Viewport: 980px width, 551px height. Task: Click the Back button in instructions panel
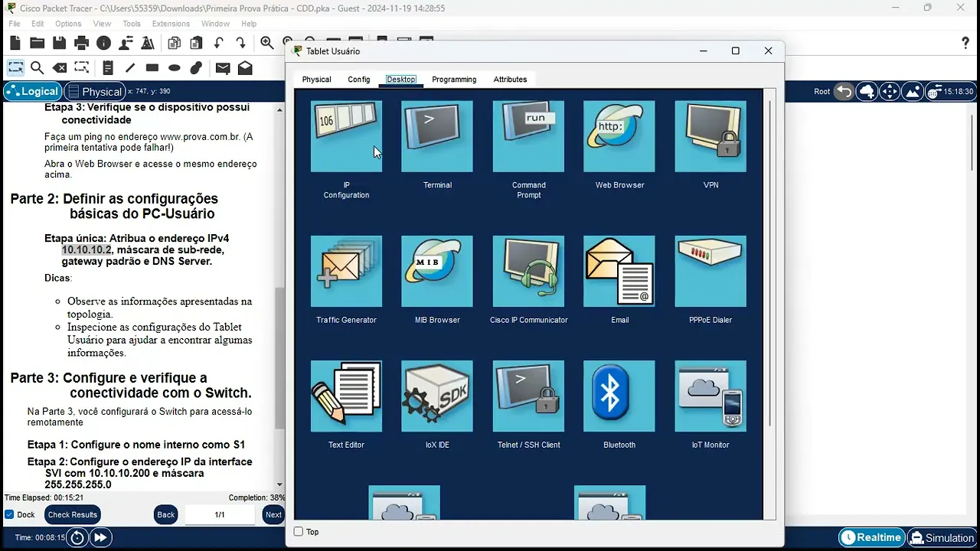pos(166,514)
